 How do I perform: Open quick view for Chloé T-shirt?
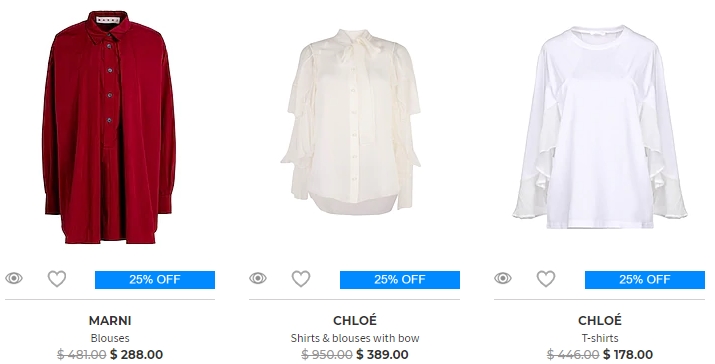point(503,278)
